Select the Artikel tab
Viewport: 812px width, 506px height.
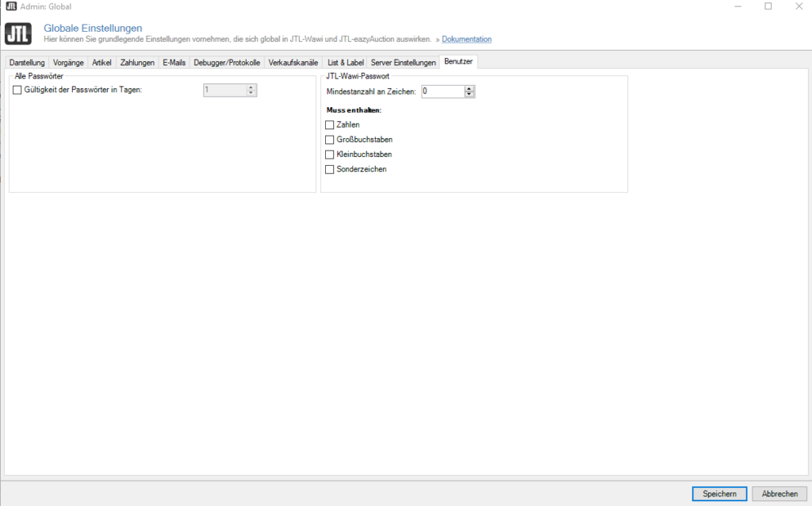[102, 62]
